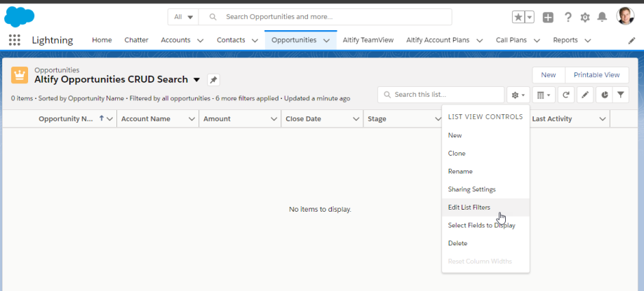Open the favorites list dropdown arrow
Viewport: 644px width, 291px height.
coord(530,17)
